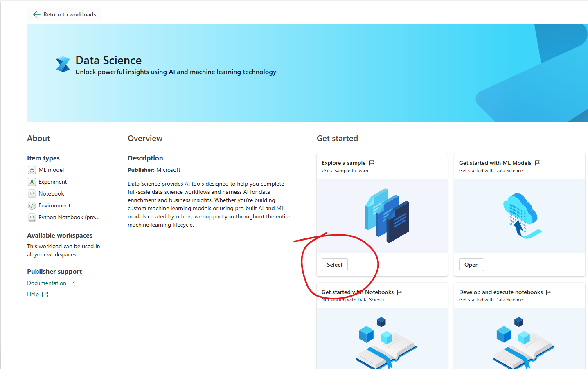This screenshot has width=588, height=369.
Task: Click the back arrow beside Return to workloads
Action: point(36,14)
